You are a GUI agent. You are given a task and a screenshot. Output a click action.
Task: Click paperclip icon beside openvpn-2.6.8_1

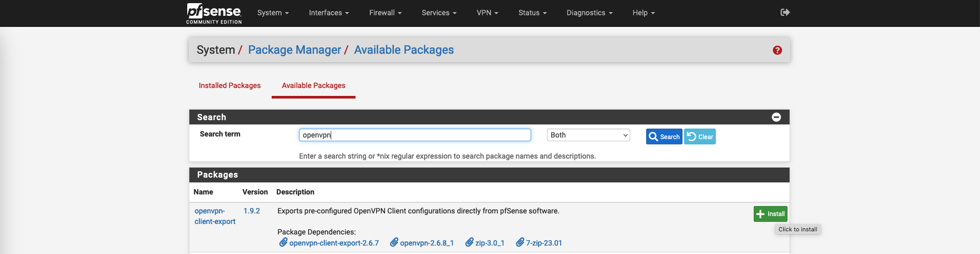(394, 242)
